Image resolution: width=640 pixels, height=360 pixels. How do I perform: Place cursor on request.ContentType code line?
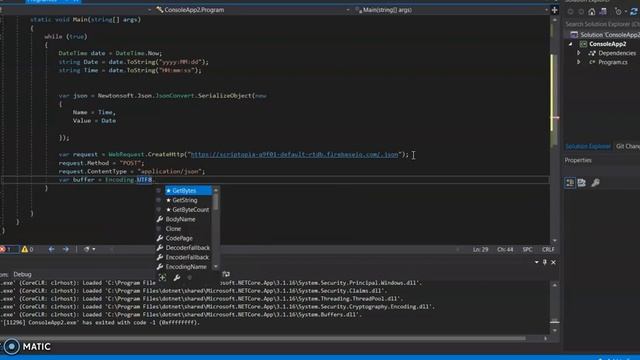[x=132, y=171]
